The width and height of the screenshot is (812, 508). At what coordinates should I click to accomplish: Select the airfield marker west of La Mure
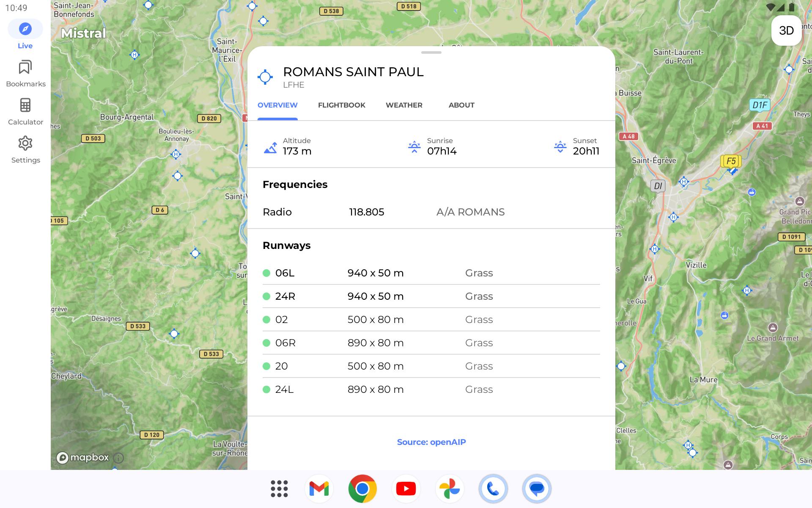pyautogui.click(x=621, y=366)
